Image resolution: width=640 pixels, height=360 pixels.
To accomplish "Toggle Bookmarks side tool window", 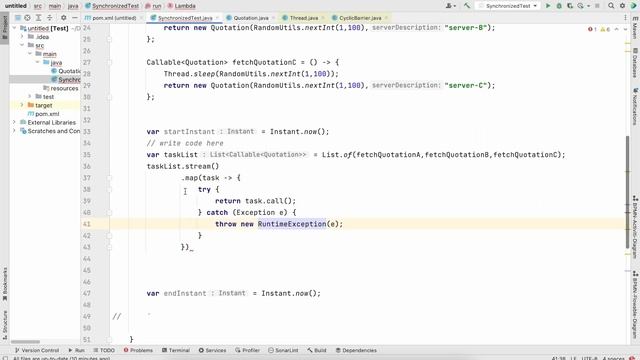I will click(x=4, y=284).
